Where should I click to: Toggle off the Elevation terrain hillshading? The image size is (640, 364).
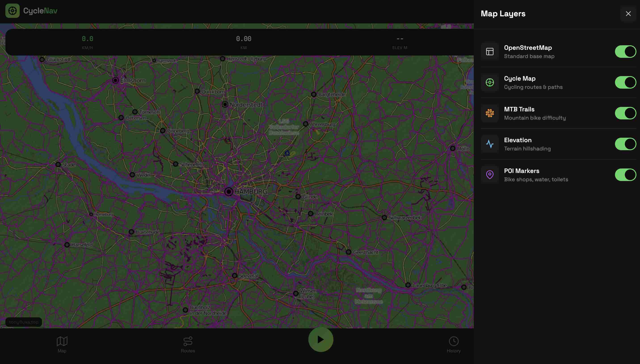(x=625, y=144)
